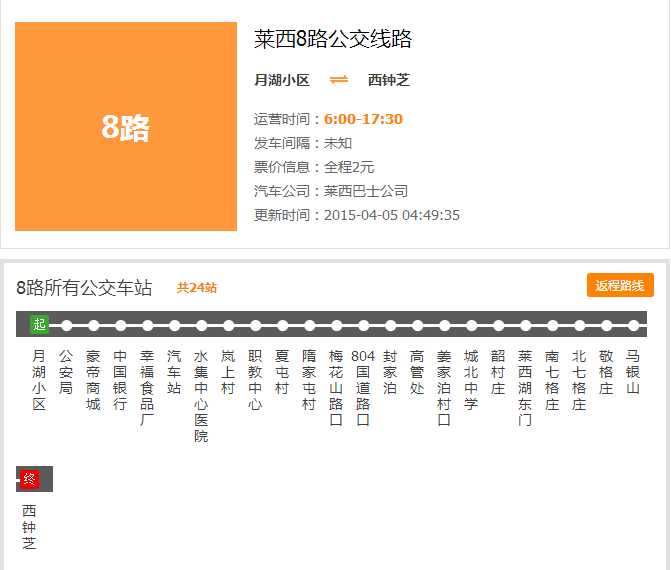Image resolution: width=671 pixels, height=570 pixels.
Task: Select the 职教中心 stop
Action: [255, 380]
